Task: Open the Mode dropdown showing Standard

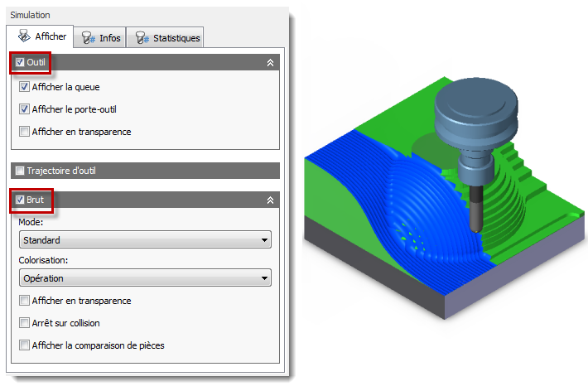Action: pyautogui.click(x=145, y=239)
